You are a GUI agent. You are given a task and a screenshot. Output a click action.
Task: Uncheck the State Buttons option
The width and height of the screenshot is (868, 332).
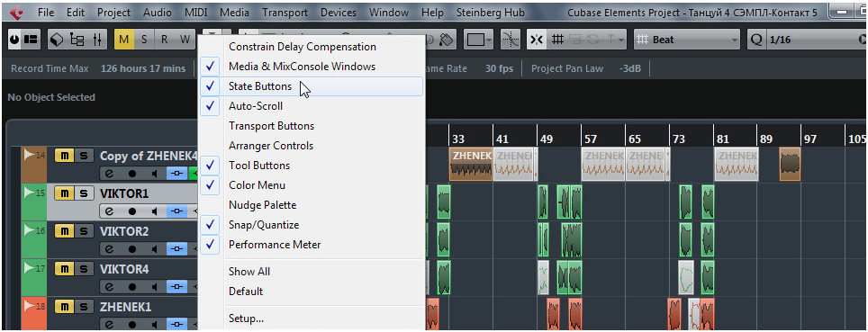312,86
